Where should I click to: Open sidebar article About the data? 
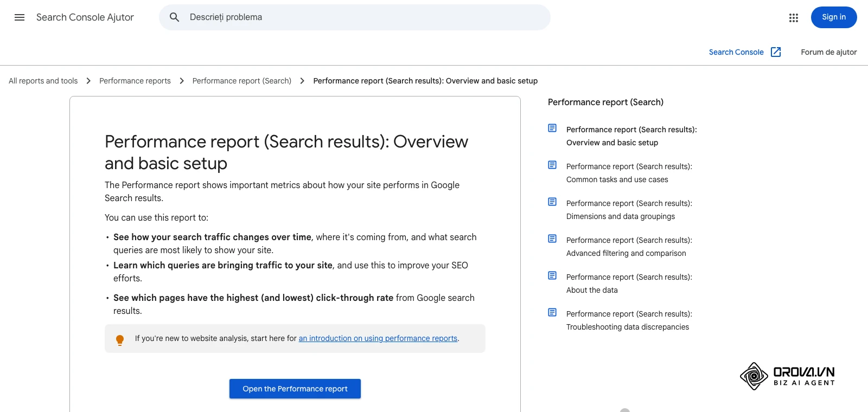pyautogui.click(x=629, y=284)
